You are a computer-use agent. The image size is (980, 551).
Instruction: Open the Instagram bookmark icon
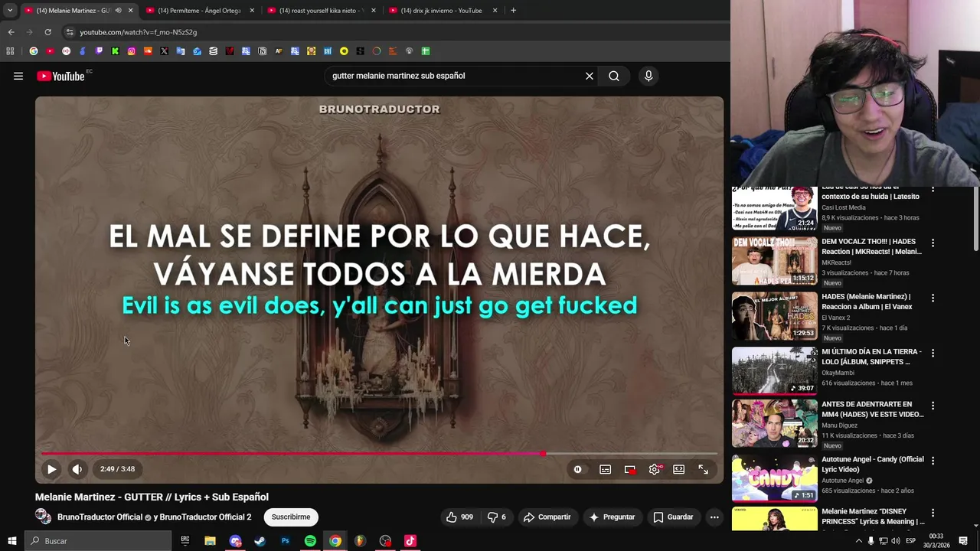click(132, 51)
